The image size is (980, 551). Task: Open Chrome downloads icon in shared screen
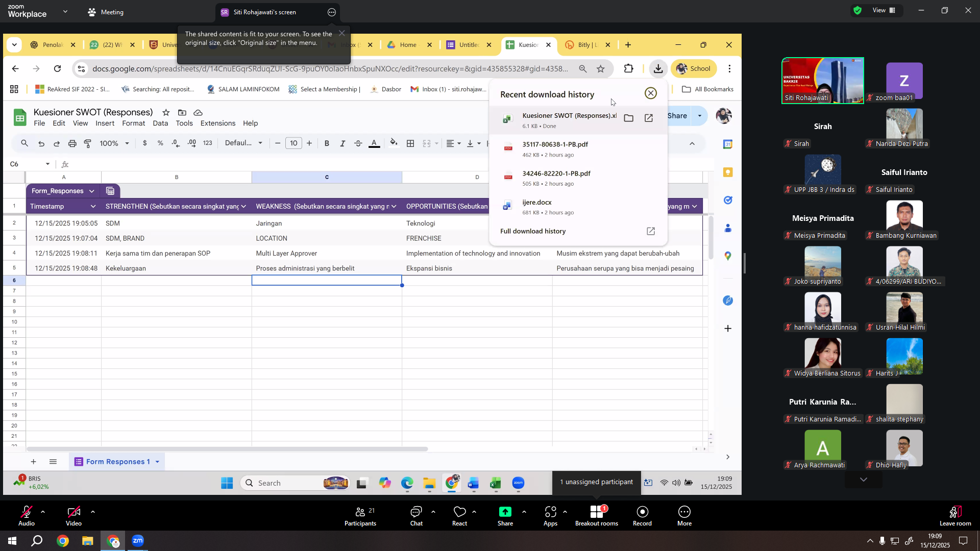[x=658, y=69]
